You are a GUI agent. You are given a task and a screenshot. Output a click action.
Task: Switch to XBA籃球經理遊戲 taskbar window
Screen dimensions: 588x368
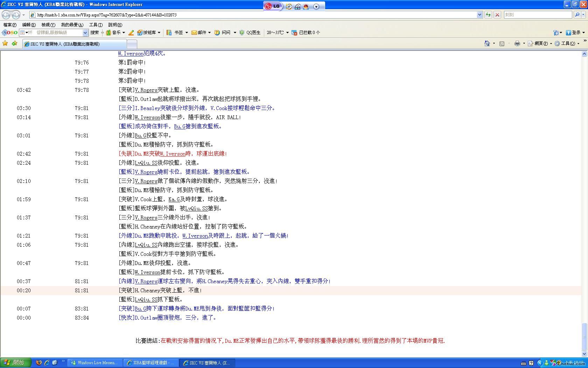point(151,363)
